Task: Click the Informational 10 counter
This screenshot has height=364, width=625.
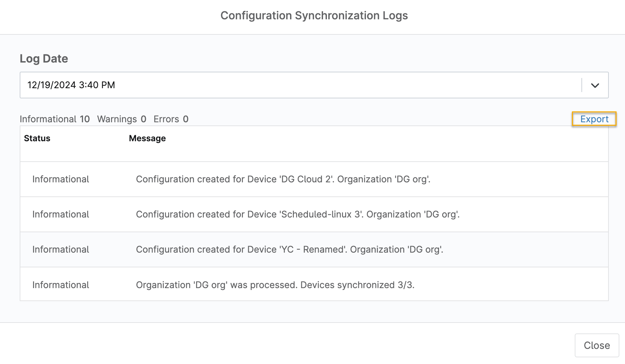Action: (55, 119)
